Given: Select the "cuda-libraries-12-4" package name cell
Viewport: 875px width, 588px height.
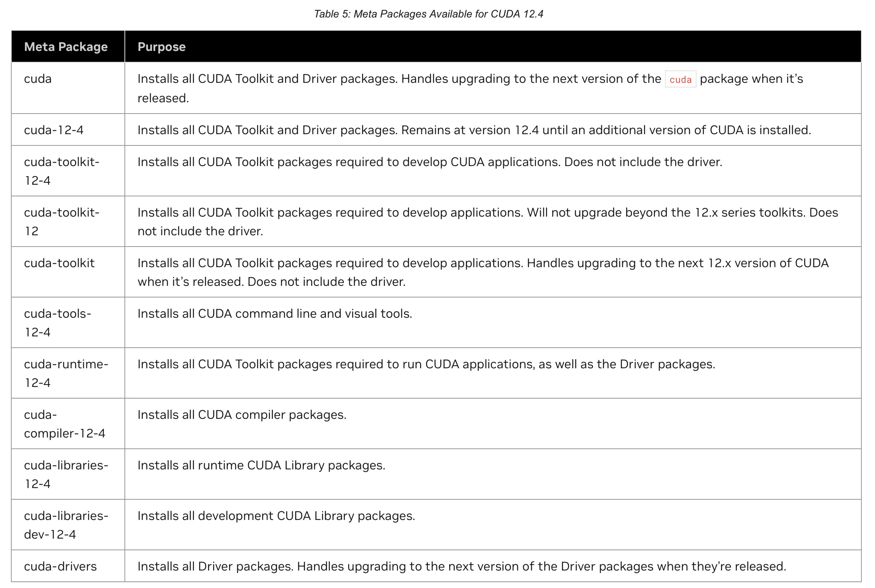Looking at the screenshot, I should click(x=66, y=474).
